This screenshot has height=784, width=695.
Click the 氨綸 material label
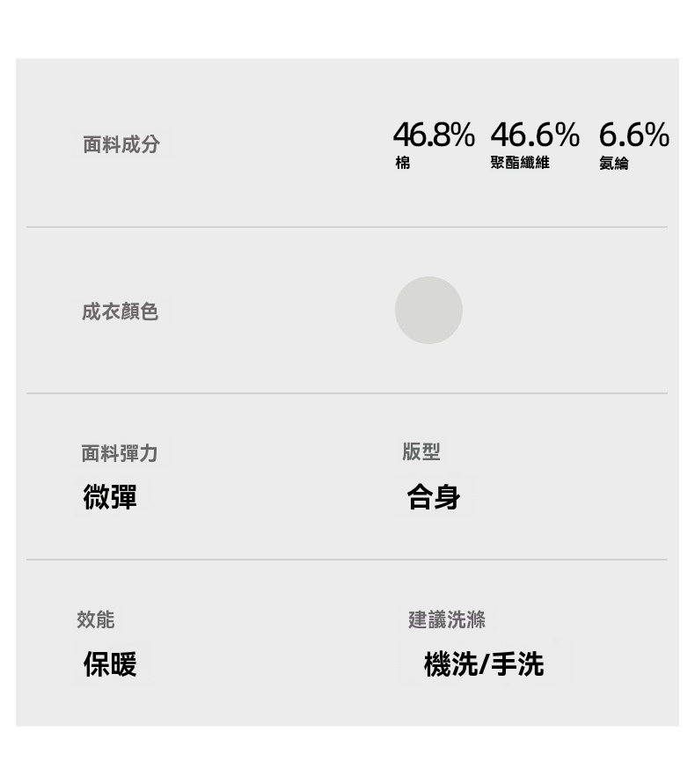[x=614, y=164]
